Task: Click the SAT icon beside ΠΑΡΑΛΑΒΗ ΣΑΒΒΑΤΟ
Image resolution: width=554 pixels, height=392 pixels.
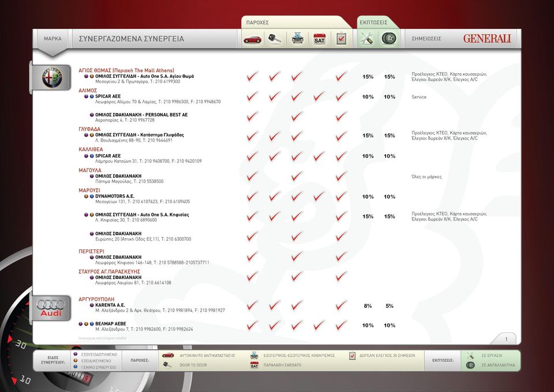Action: 254,365
